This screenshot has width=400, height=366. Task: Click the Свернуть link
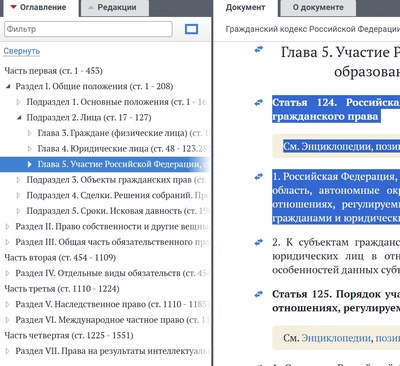click(22, 51)
